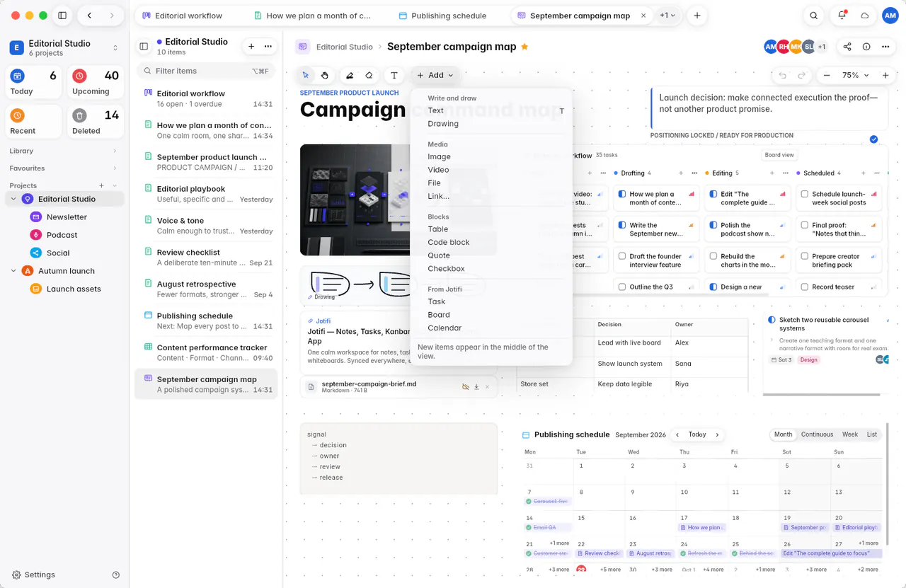906x588 pixels.
Task: Select the pointer selection tool
Action: click(x=306, y=75)
